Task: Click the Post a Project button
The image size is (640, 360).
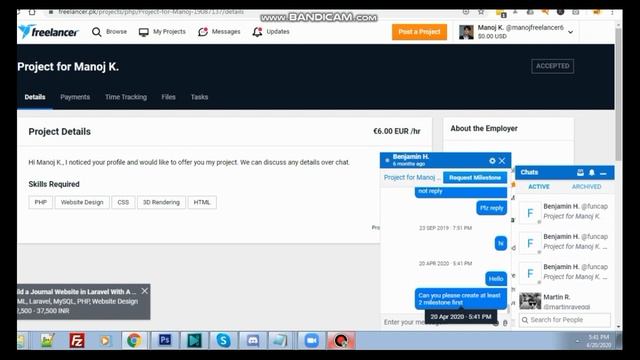Action: pyautogui.click(x=419, y=32)
